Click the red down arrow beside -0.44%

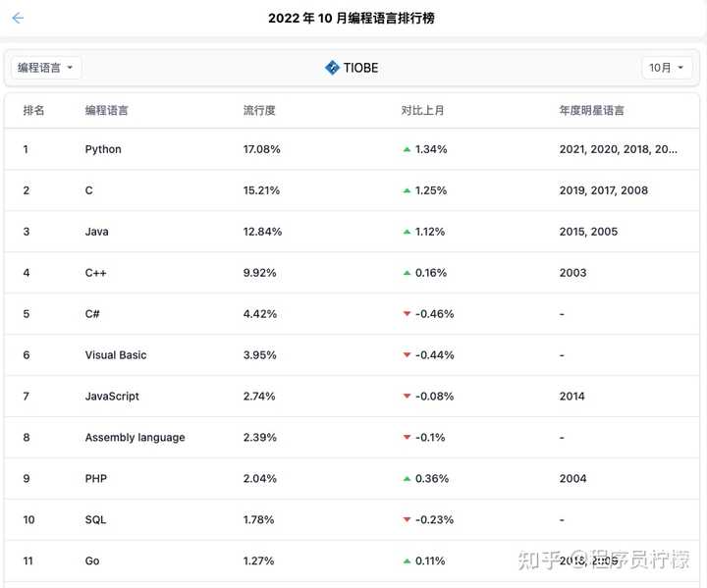point(407,355)
